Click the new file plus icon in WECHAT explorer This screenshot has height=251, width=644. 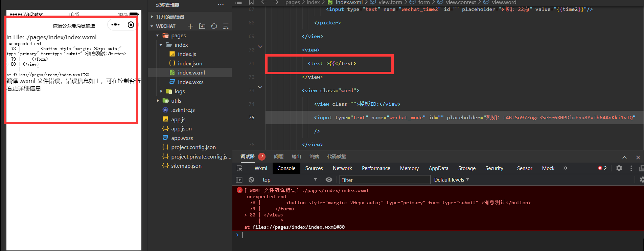[190, 26]
